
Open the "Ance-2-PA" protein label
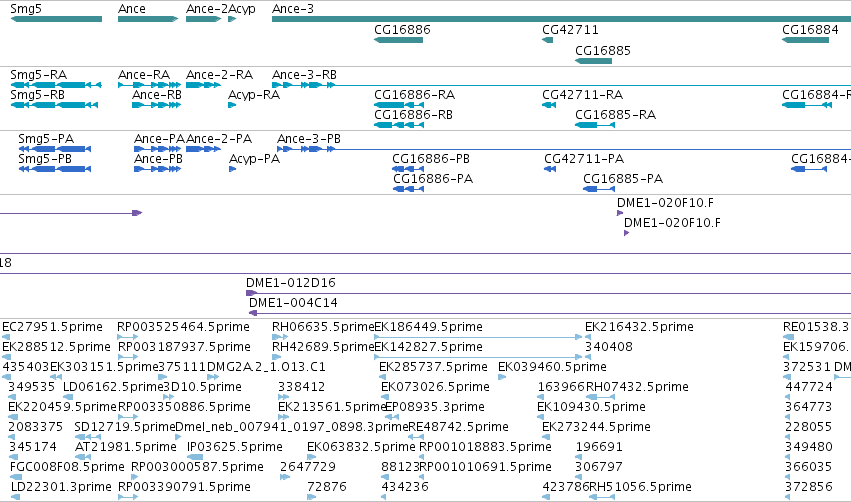(x=219, y=138)
